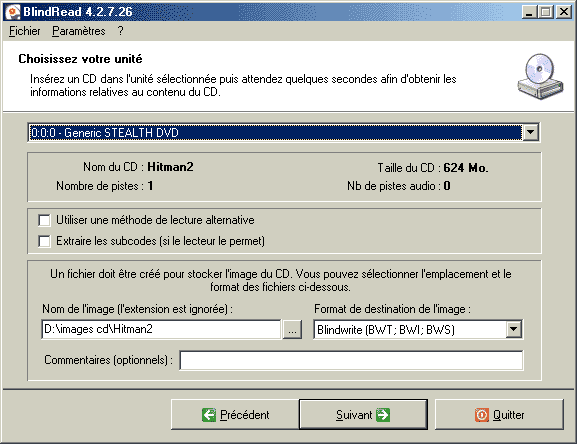577x444 pixels.
Task: Open the Paramètres menu
Action: 79,31
